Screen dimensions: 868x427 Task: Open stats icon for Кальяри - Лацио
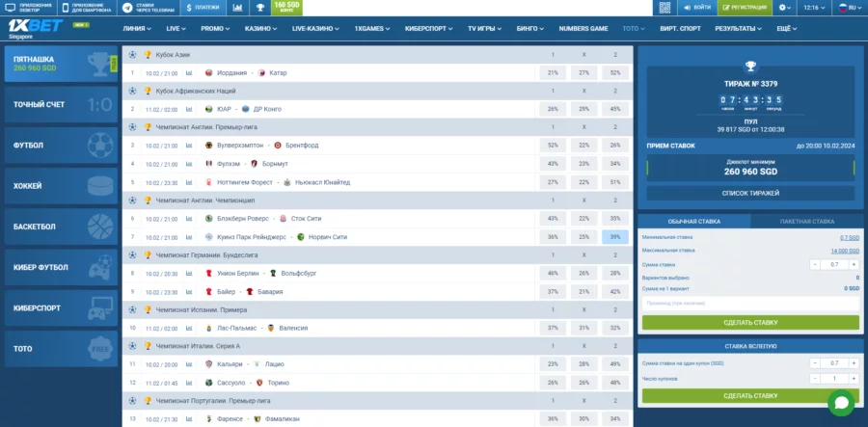189,364
